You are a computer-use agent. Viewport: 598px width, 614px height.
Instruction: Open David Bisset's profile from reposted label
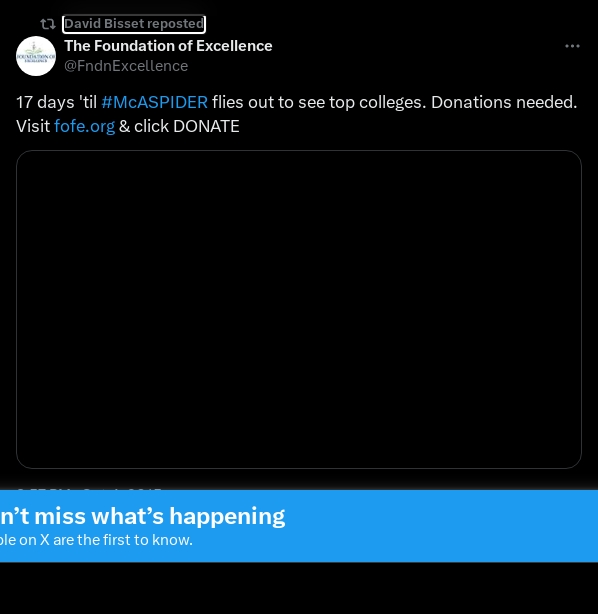[134, 24]
